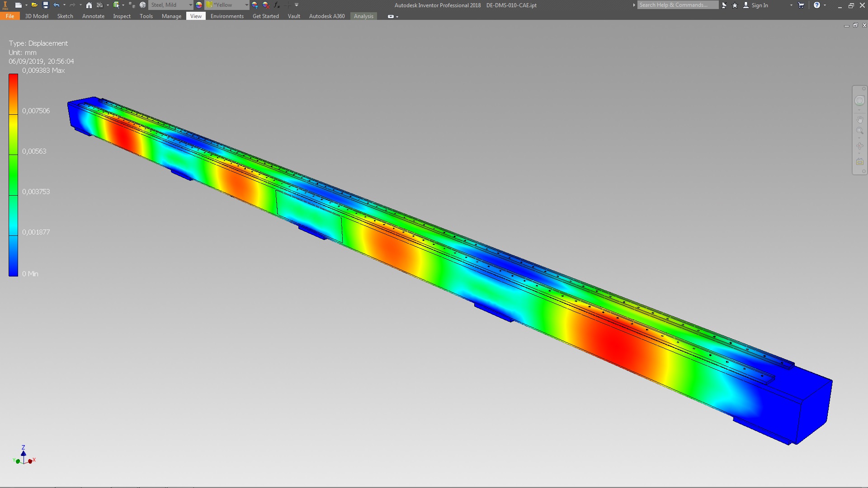Open the Analysis ribbon tab
The image size is (868, 488).
tap(363, 16)
